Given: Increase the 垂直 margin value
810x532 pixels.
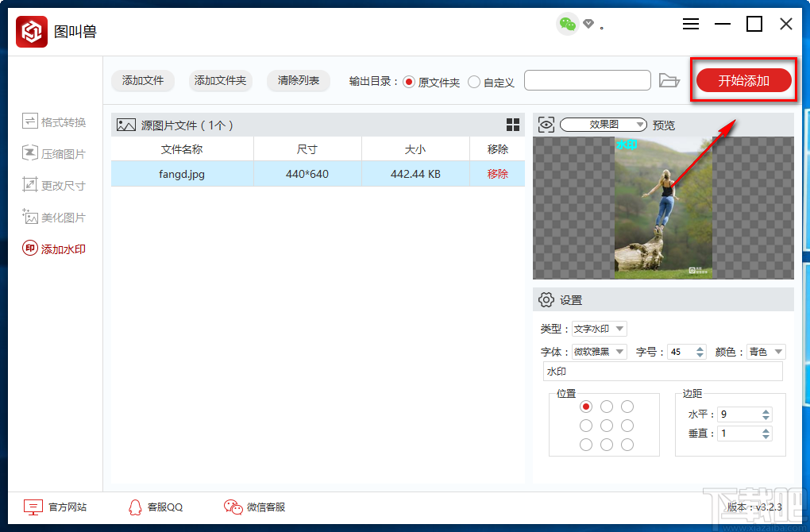Looking at the screenshot, I should coord(766,430).
